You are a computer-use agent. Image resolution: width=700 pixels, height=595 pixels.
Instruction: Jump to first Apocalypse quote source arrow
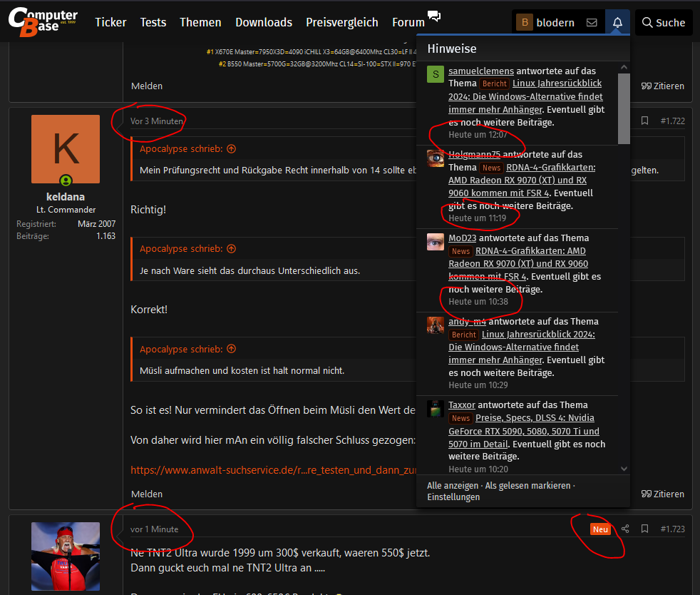(x=231, y=148)
